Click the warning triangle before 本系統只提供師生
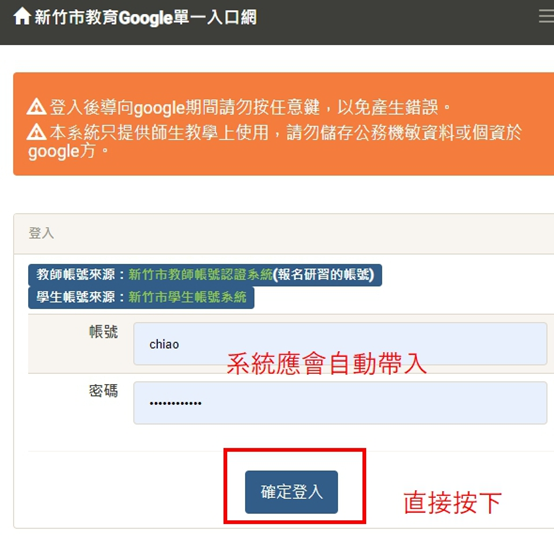 point(37,132)
